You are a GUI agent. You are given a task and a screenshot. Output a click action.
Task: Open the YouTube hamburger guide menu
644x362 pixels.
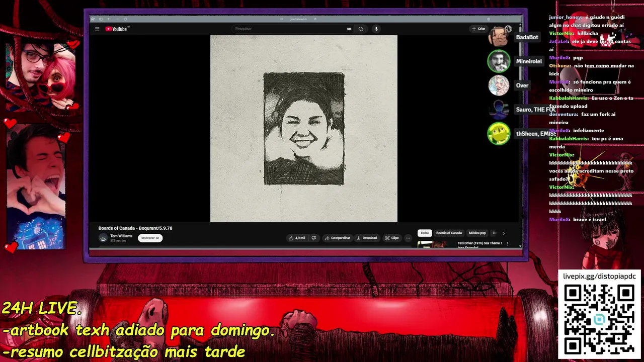tap(97, 29)
